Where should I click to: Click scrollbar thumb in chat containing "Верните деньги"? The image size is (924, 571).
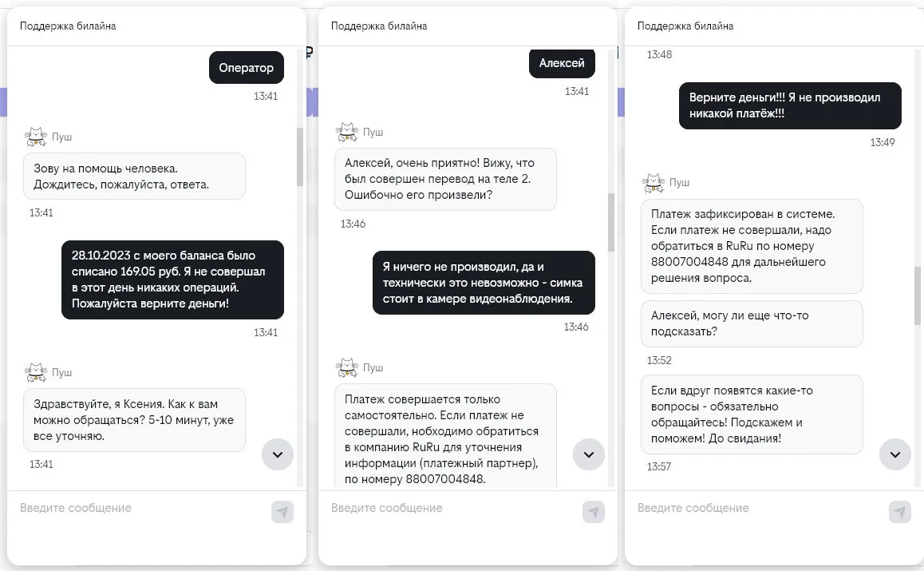tap(918, 297)
